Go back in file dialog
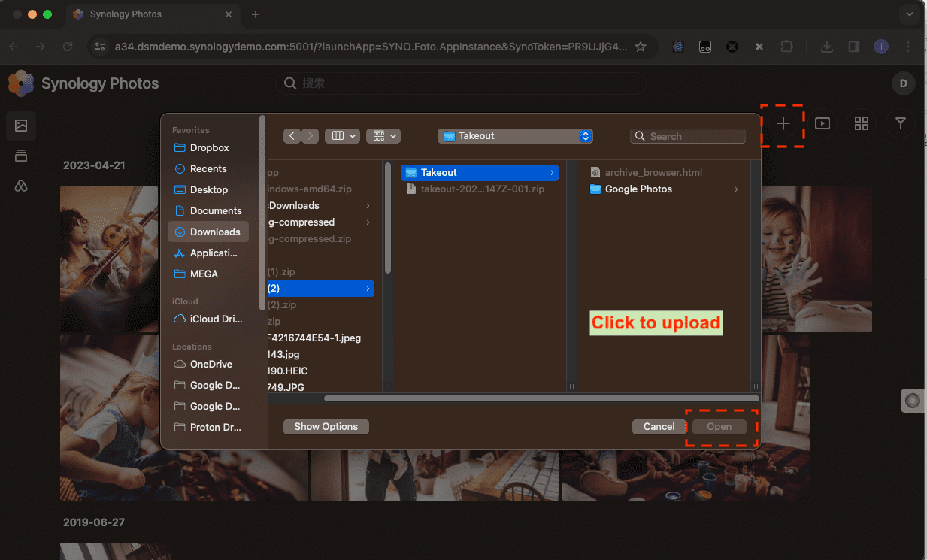Screen dimensions: 927x560 coord(292,136)
